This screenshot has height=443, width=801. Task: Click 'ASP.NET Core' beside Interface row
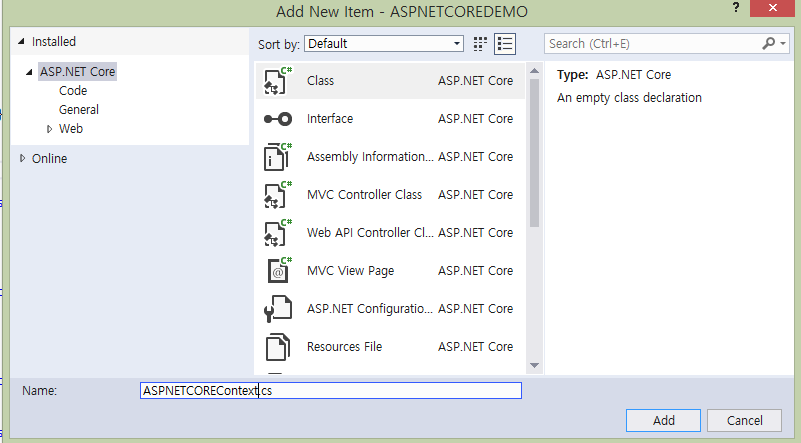pos(476,119)
